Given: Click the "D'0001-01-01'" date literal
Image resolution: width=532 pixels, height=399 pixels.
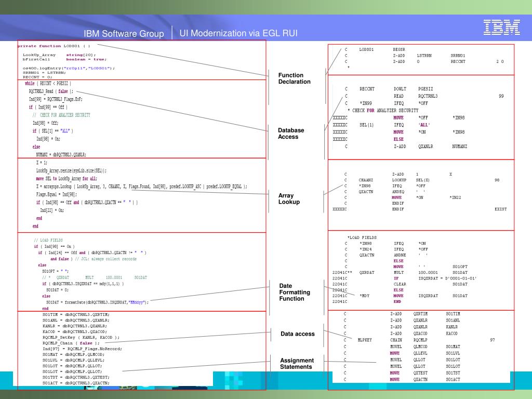Looking at the screenshot, I should tap(461, 278).
